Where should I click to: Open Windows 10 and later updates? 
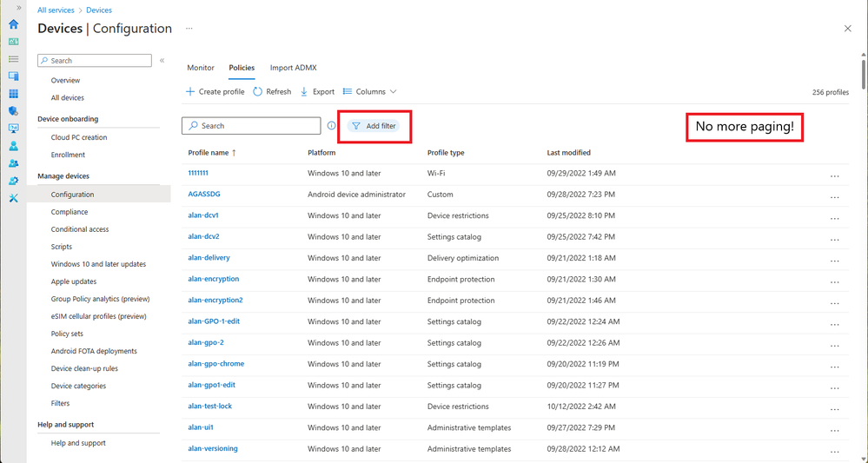coord(98,264)
